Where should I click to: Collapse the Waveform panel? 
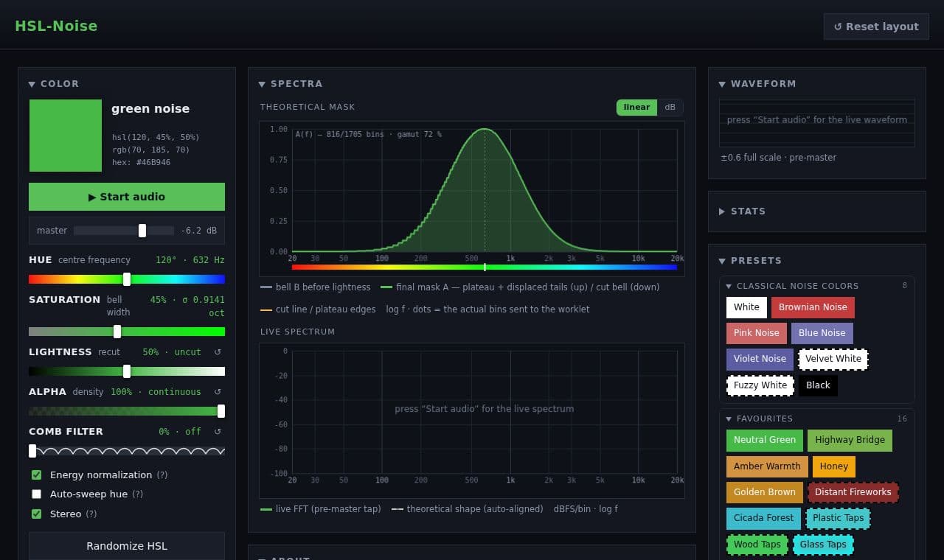pos(722,84)
